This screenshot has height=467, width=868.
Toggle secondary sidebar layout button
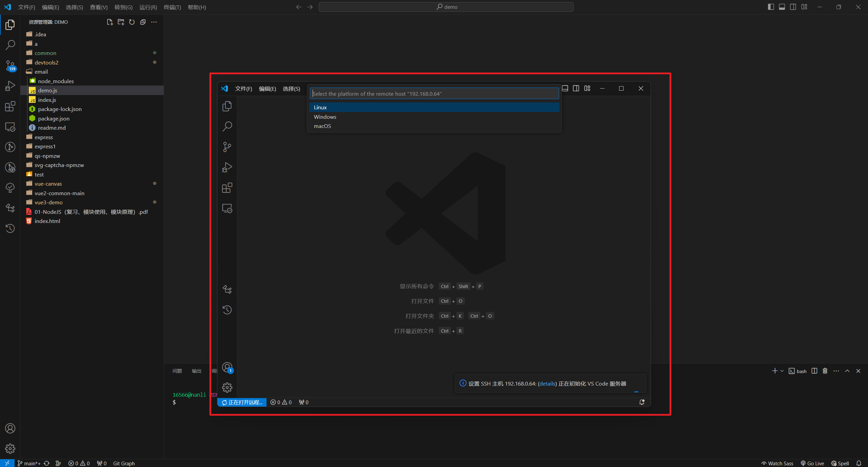pos(793,7)
